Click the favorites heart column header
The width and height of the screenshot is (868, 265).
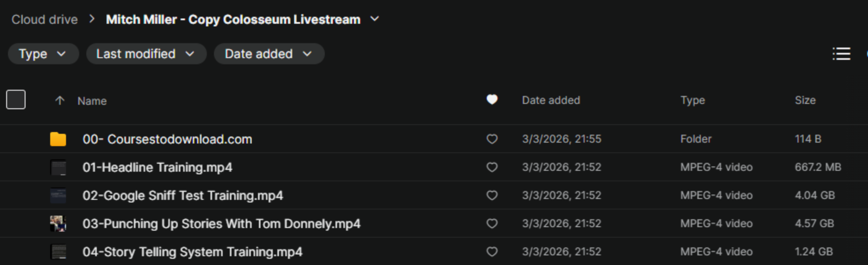492,100
